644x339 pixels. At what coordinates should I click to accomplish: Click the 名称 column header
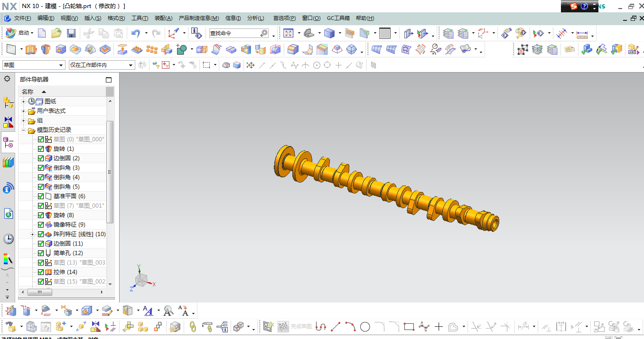pos(62,92)
